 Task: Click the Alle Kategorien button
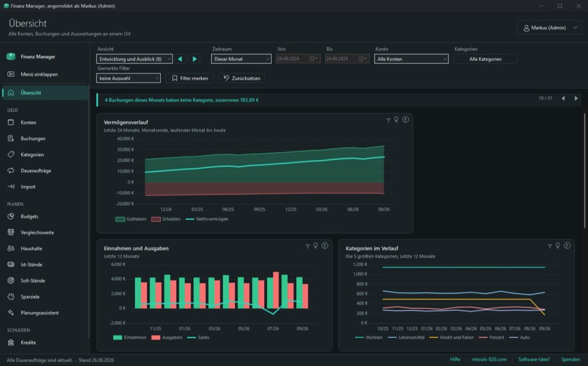click(x=485, y=59)
